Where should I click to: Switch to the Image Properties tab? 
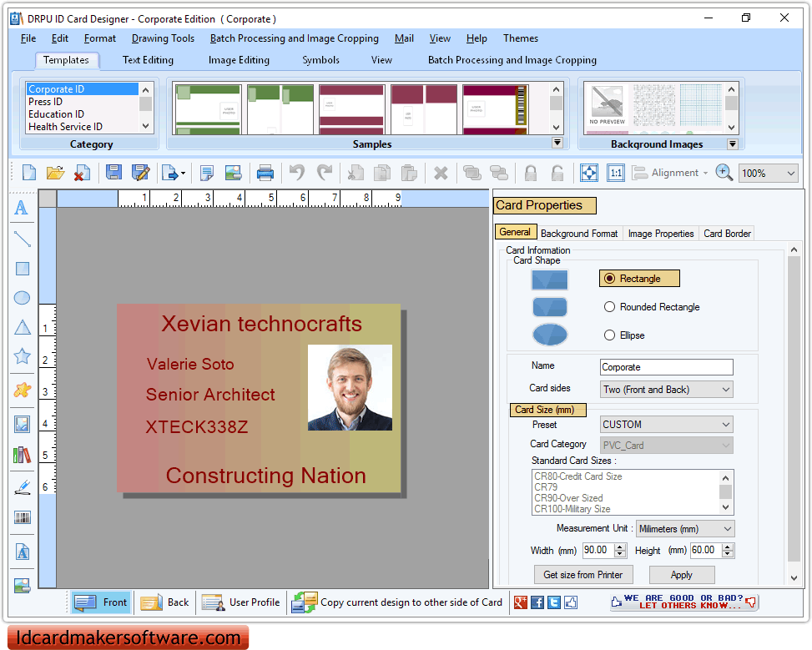[x=660, y=234]
